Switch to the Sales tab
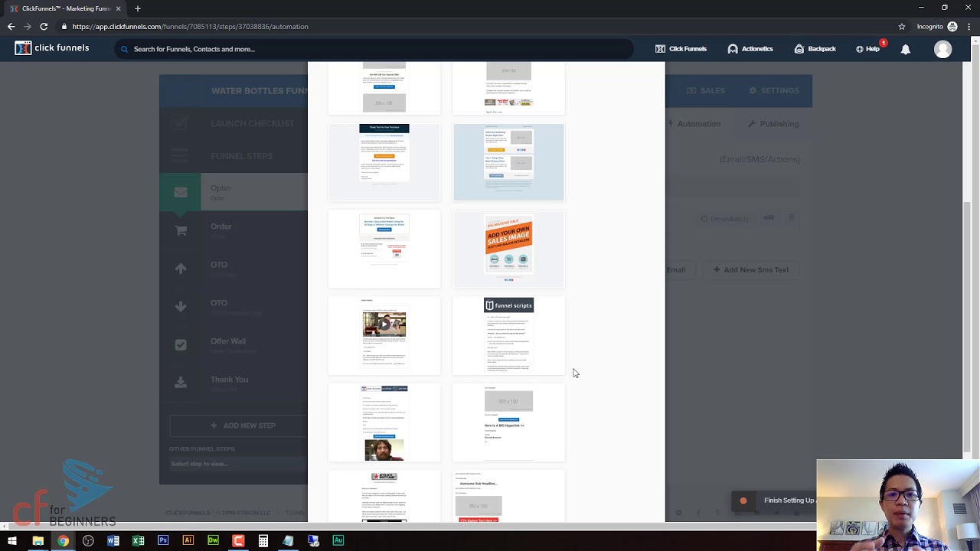This screenshot has height=551, width=980. pos(705,90)
